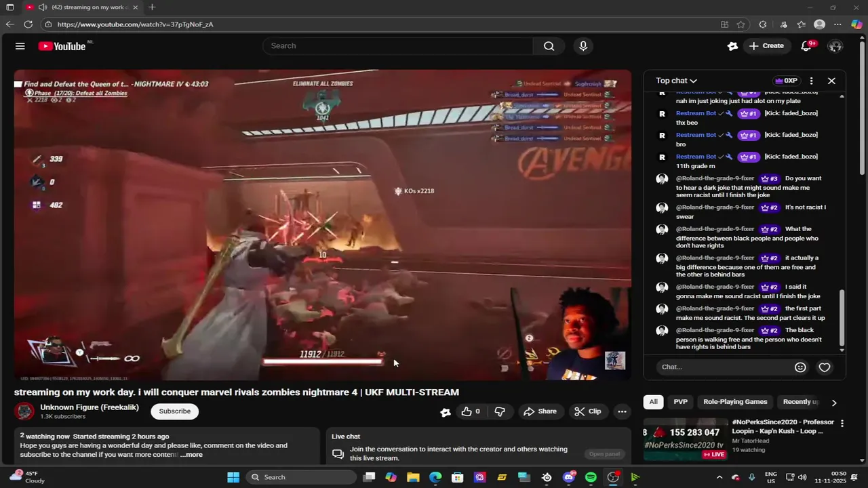This screenshot has height=488, width=868.
Task: Open the browser tab actions menu
Action: (x=9, y=7)
